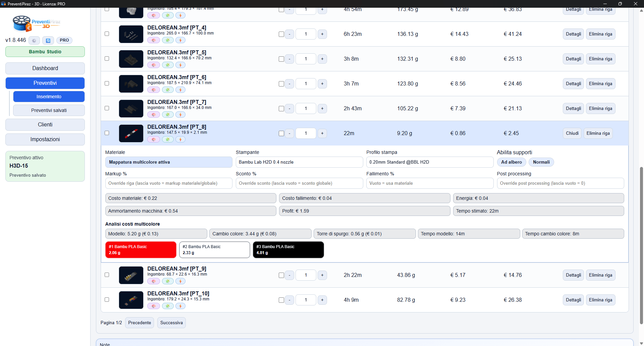Click the Markup % override input field

pos(168,183)
